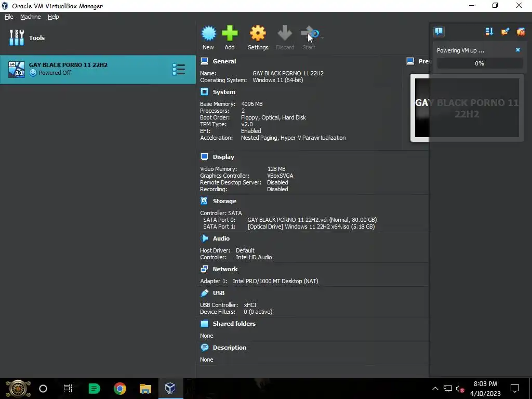
Task: Click the Boot Order value text
Action: click(273, 118)
